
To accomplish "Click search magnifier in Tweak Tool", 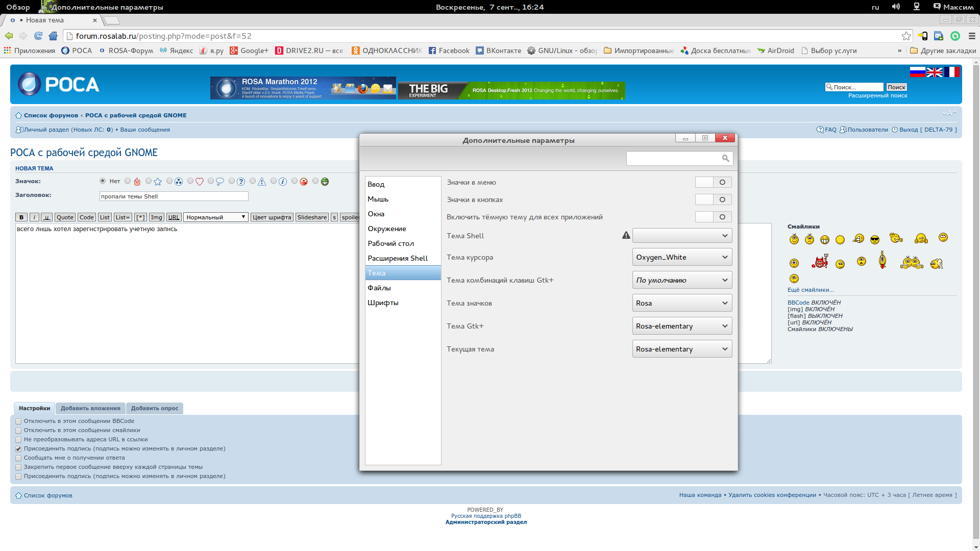I will point(725,158).
